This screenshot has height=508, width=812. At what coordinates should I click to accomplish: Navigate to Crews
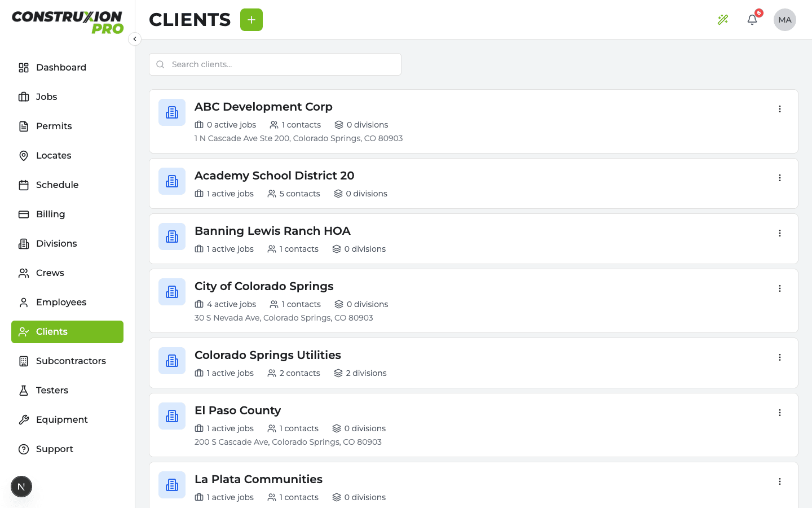pos(67,273)
